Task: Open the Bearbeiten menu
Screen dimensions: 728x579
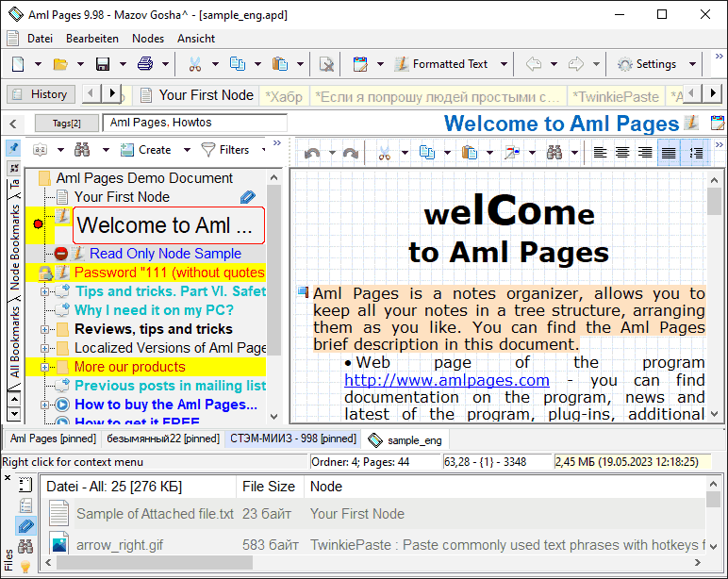Action: [x=92, y=39]
